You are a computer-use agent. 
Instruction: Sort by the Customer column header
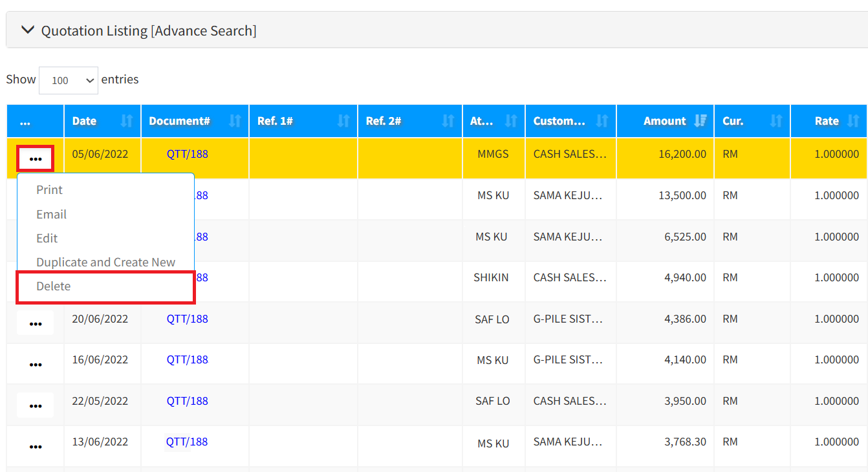tap(559, 121)
